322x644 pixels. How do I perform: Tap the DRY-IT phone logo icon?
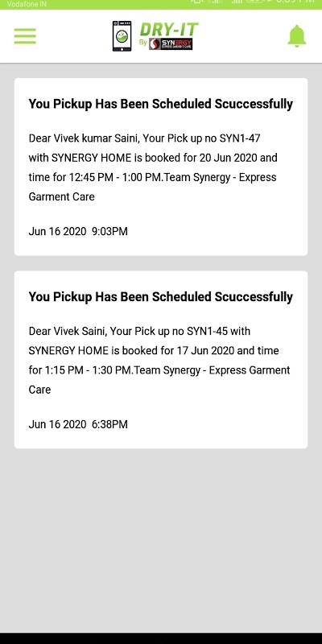[x=122, y=36]
